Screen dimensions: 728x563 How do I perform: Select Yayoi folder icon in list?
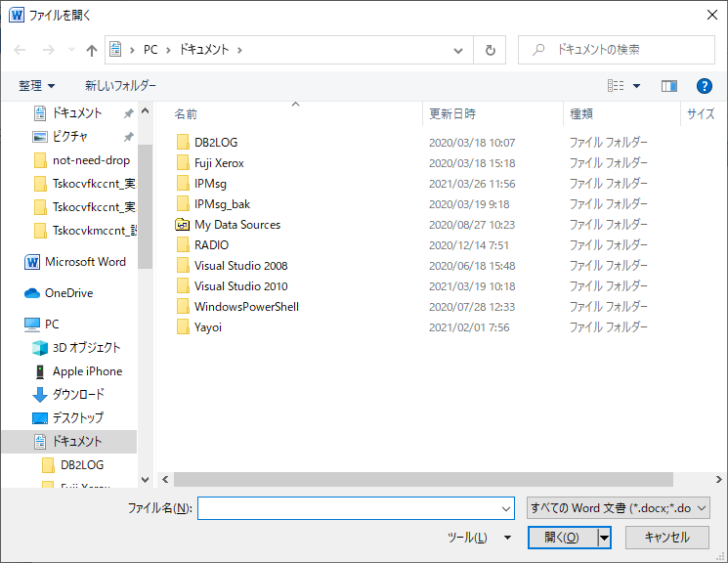click(183, 327)
